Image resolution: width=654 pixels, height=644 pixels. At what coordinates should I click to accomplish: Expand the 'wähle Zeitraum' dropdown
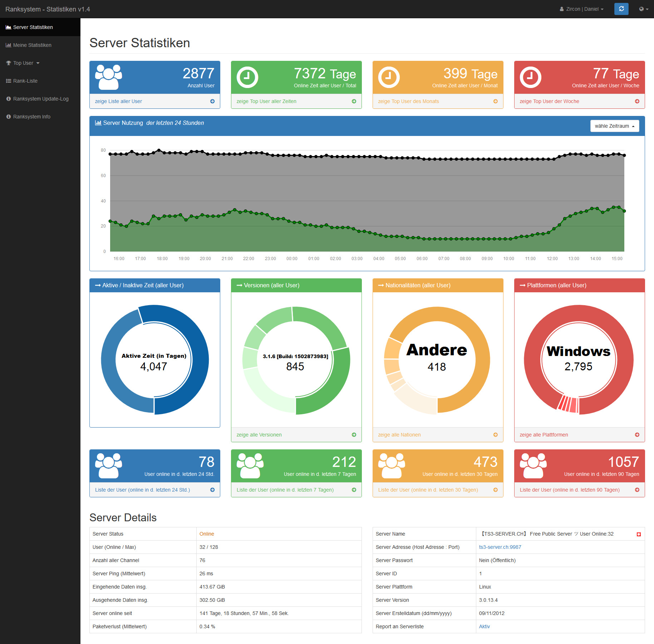(614, 126)
